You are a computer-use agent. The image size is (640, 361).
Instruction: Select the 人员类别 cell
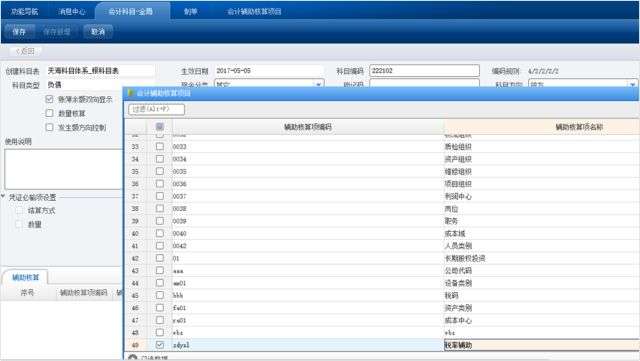pos(541,245)
